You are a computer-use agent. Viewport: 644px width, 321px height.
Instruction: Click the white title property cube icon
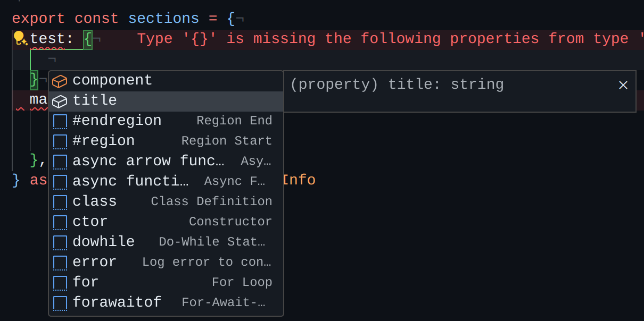click(60, 101)
